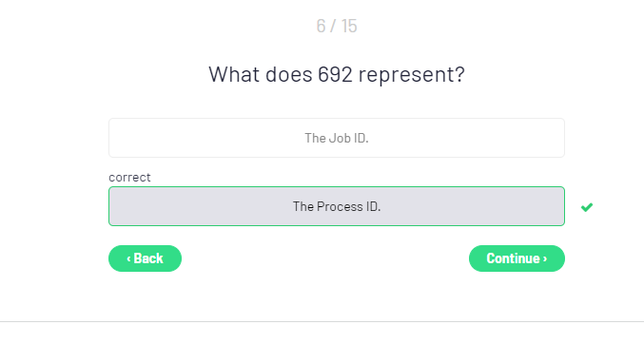Click the green checkmark beside Process ID

pos(587,207)
